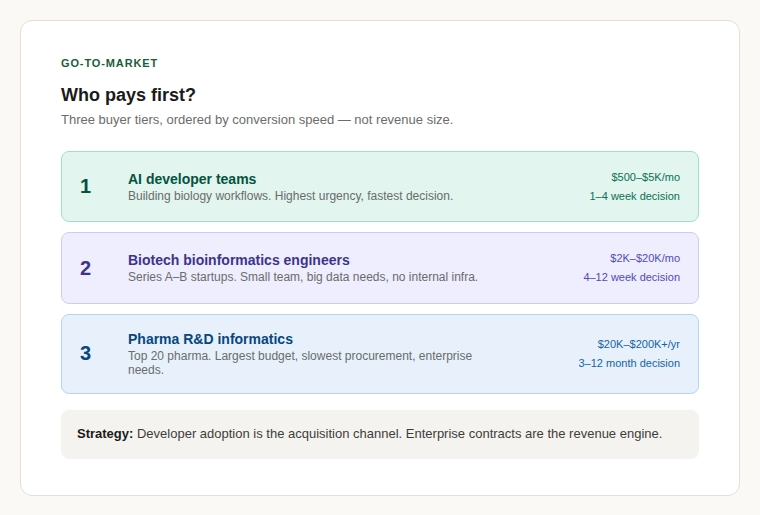Select the $20K–$200K+/yr price label
The height and width of the screenshot is (515, 760).
pyautogui.click(x=638, y=344)
